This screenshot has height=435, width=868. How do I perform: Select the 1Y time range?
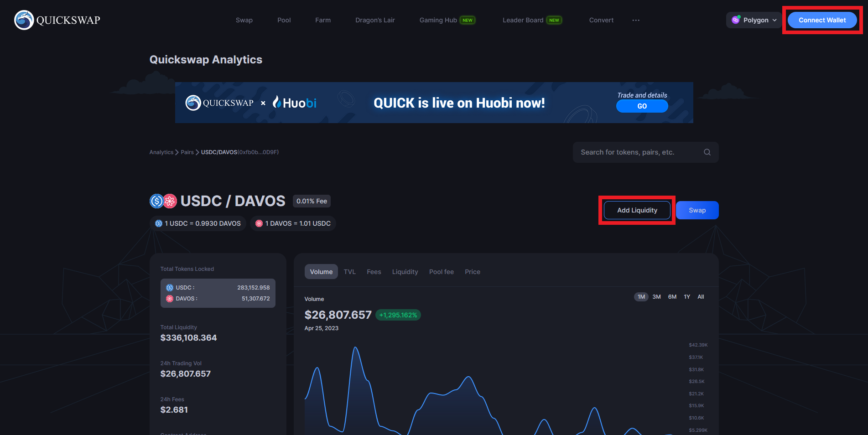click(687, 297)
